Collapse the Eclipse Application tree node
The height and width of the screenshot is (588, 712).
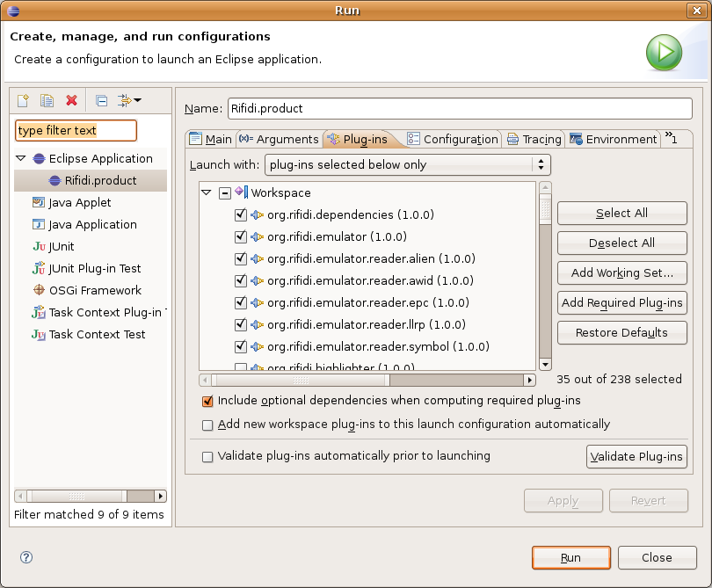pyautogui.click(x=21, y=158)
